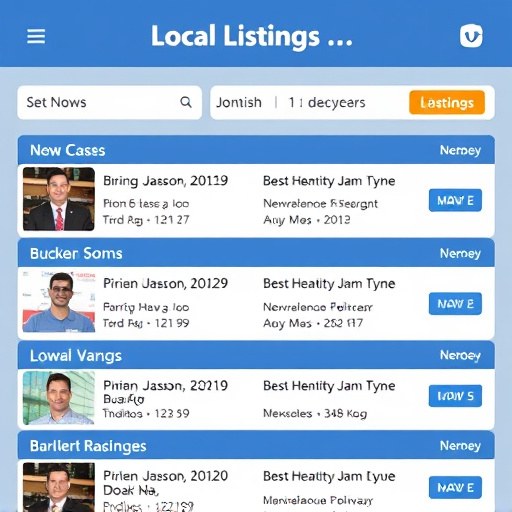The height and width of the screenshot is (512, 512).
Task: Click the 'Pirlen Jasson, 20120' name
Action: tap(165, 476)
